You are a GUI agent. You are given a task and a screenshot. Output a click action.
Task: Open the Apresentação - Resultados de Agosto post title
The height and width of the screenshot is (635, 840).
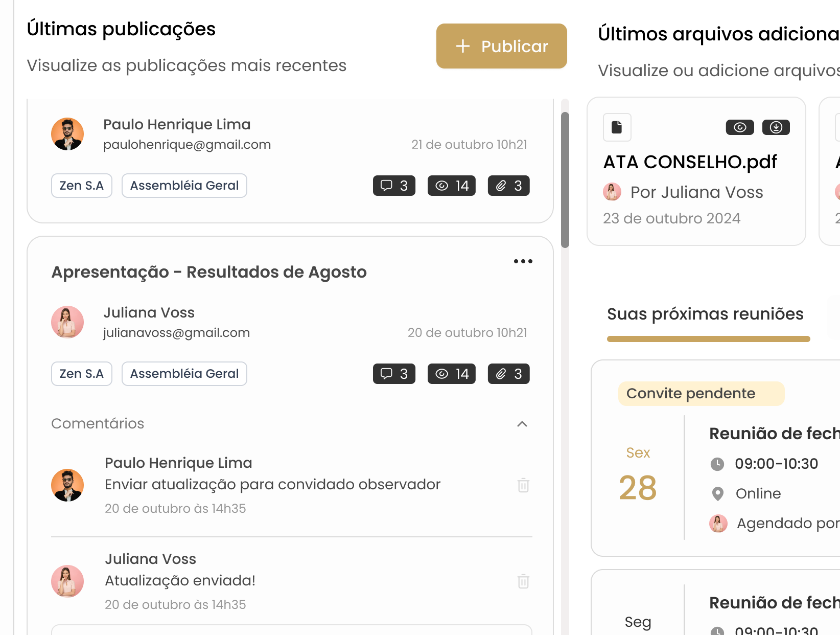tap(209, 272)
